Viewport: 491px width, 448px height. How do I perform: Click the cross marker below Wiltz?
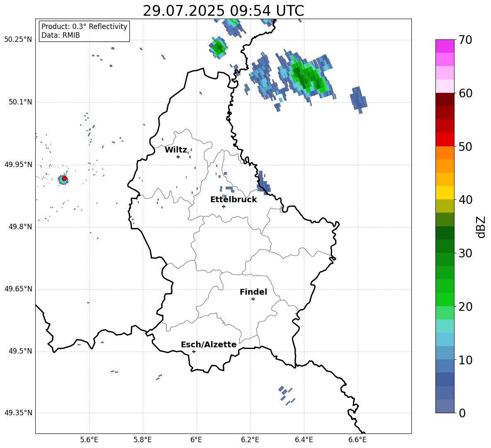(x=178, y=157)
